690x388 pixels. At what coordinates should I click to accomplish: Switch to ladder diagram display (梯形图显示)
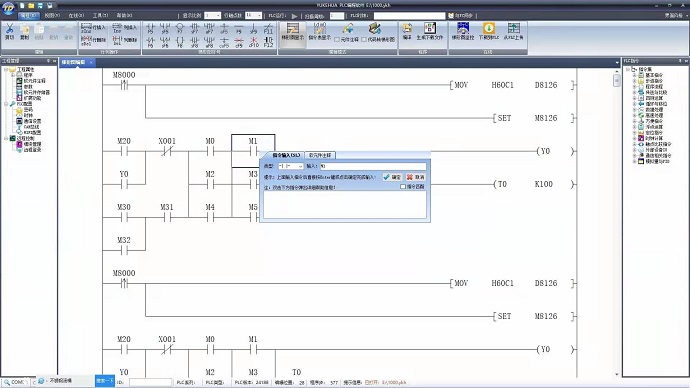[293, 32]
